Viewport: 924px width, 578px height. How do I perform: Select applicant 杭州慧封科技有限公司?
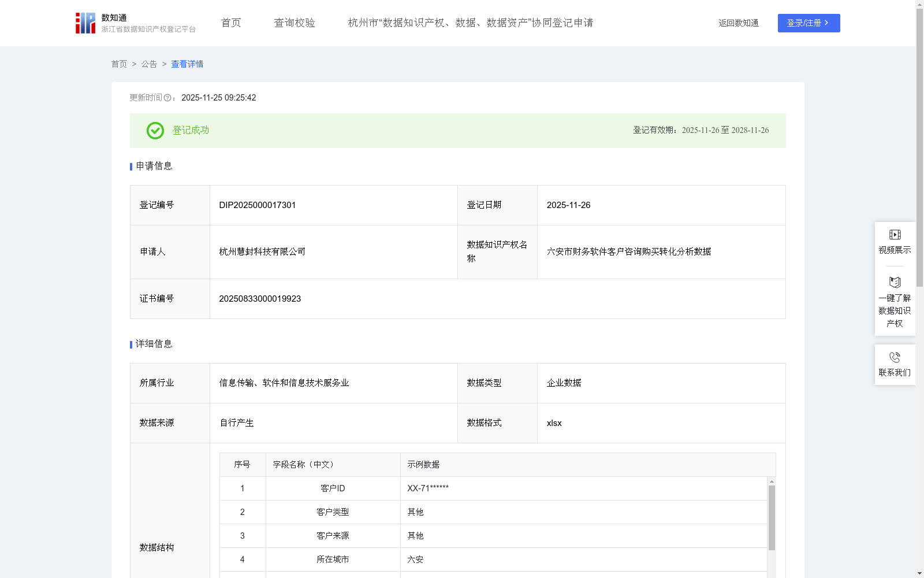[x=262, y=252]
